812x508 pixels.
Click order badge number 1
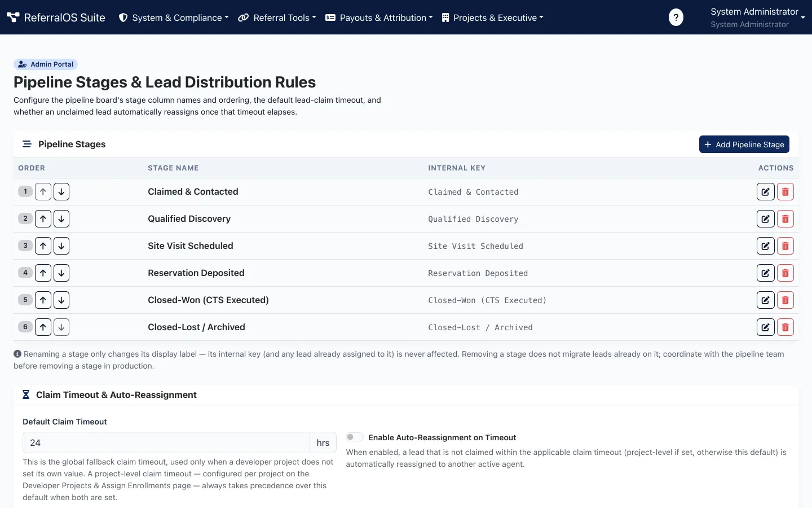click(25, 191)
